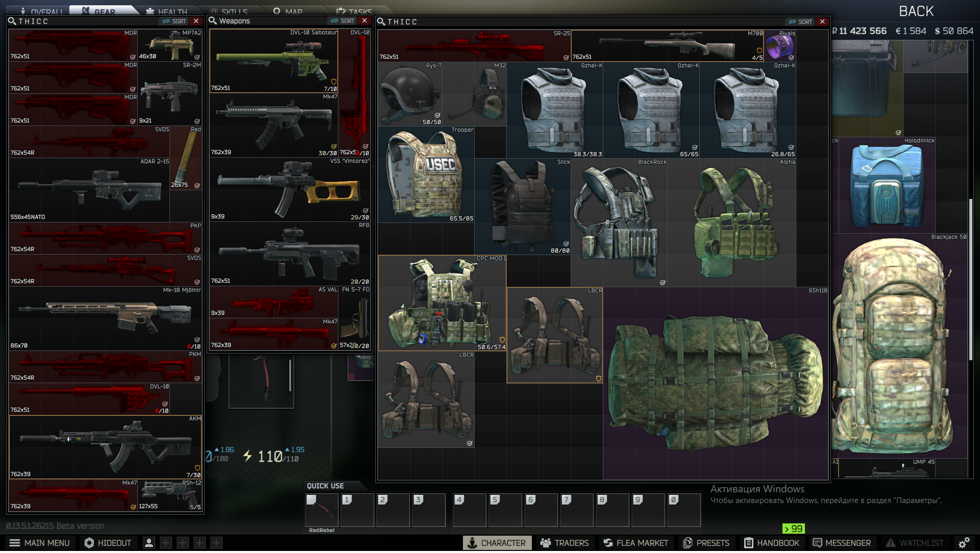Select the 6Sh118 backpack

point(716,383)
